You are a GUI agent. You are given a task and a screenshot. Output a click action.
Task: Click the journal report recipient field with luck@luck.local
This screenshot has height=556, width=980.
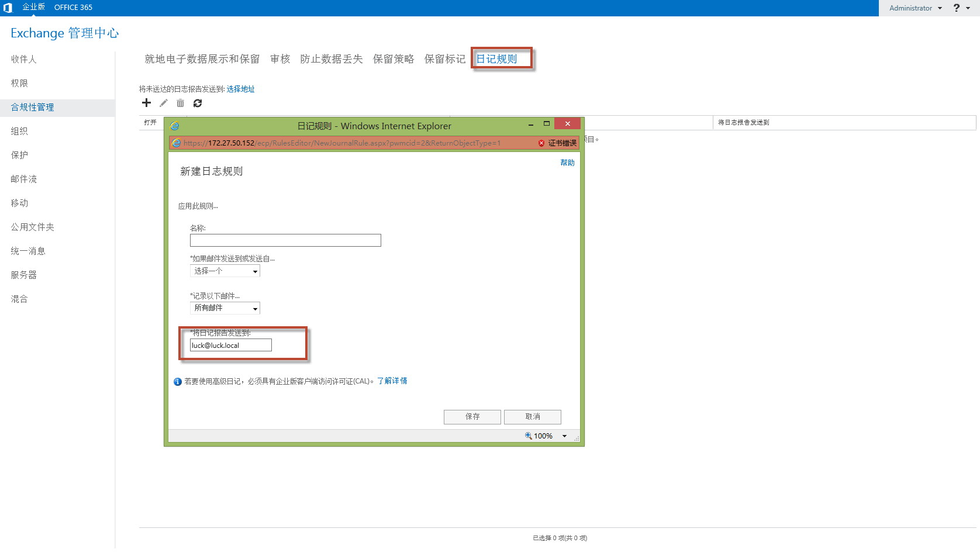(x=231, y=346)
